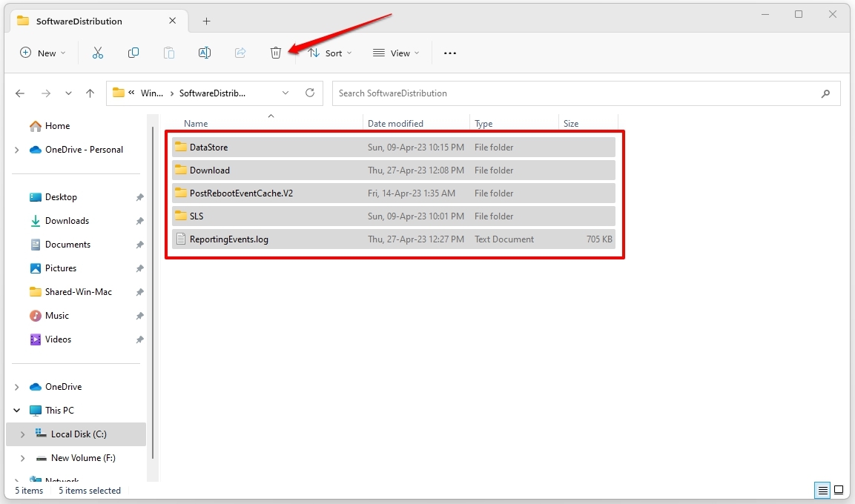855x504 pixels.
Task: Show hidden breadcrumb path chevrons
Action: pos(131,93)
